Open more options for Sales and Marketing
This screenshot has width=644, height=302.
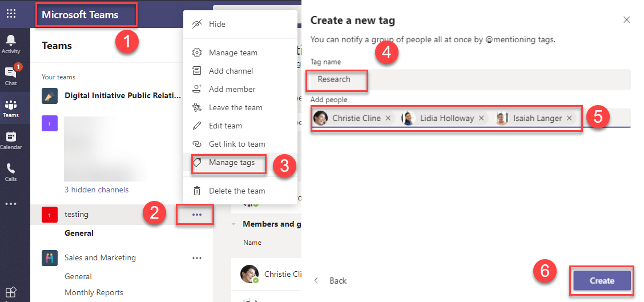tap(197, 258)
